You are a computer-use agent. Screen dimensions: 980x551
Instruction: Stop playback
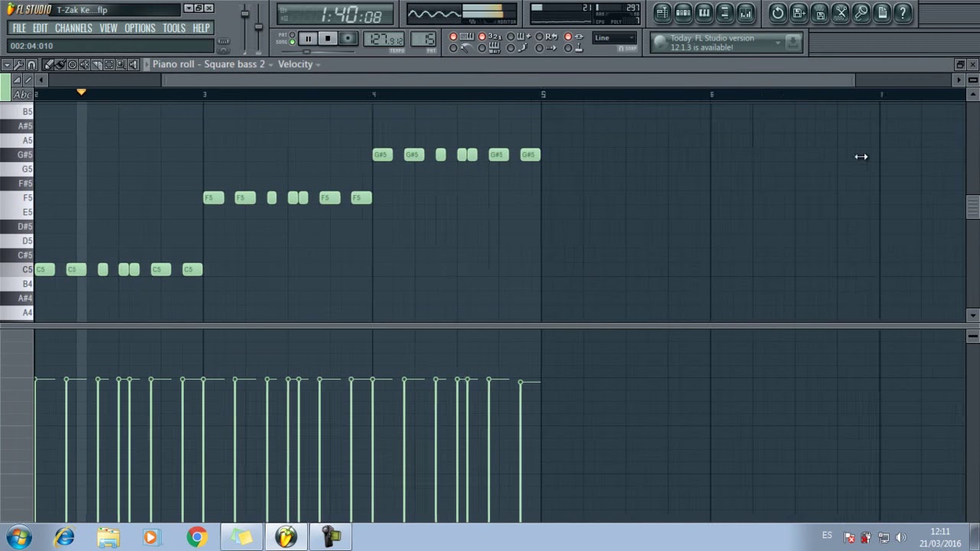328,39
